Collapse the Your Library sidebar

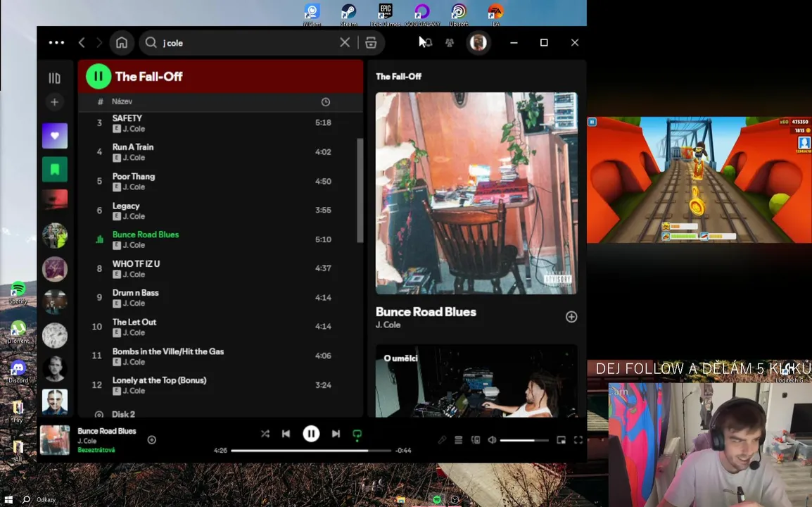pos(54,78)
